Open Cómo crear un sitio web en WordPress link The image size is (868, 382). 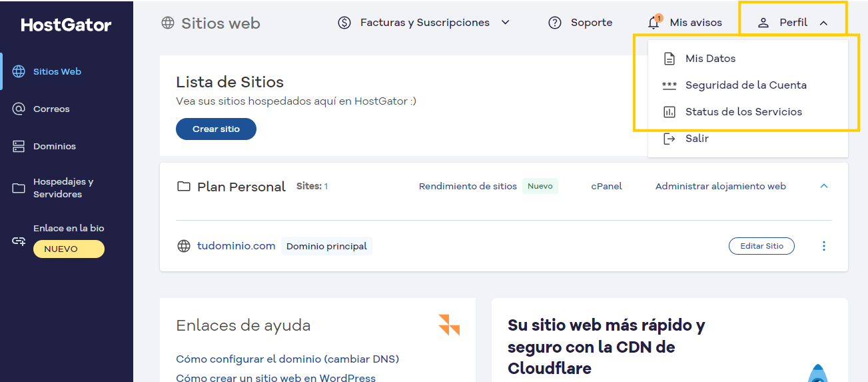[x=276, y=378]
